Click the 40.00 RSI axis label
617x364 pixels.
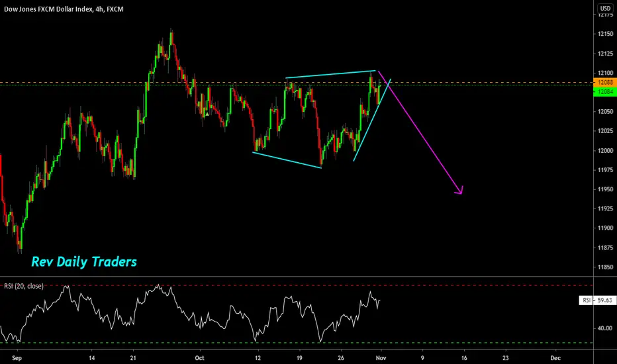[x=605, y=328]
